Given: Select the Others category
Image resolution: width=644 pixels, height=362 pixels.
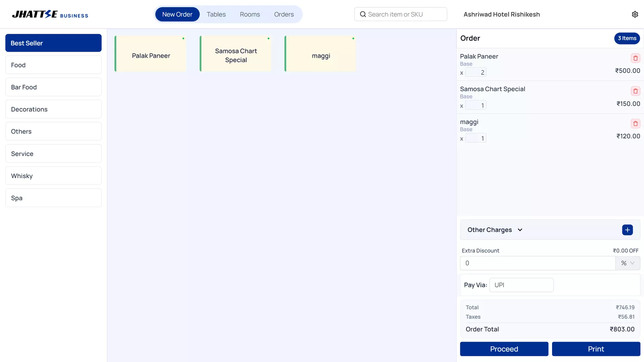Looking at the screenshot, I should 53,131.
